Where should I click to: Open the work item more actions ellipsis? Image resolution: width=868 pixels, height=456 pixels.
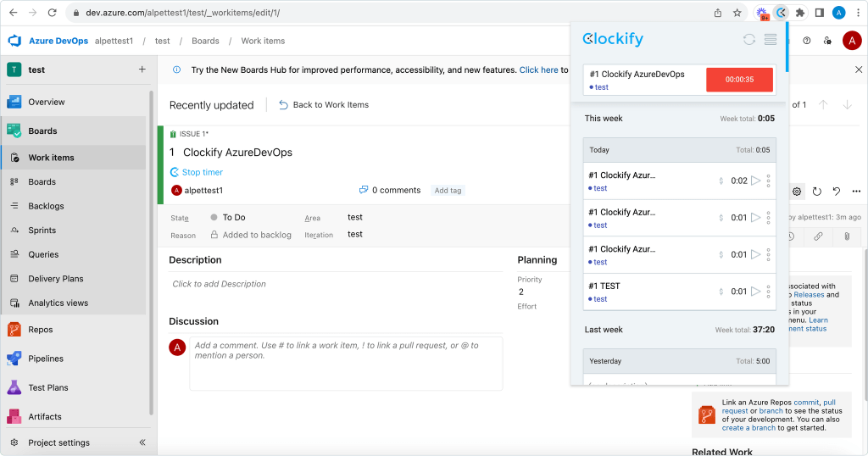point(856,192)
